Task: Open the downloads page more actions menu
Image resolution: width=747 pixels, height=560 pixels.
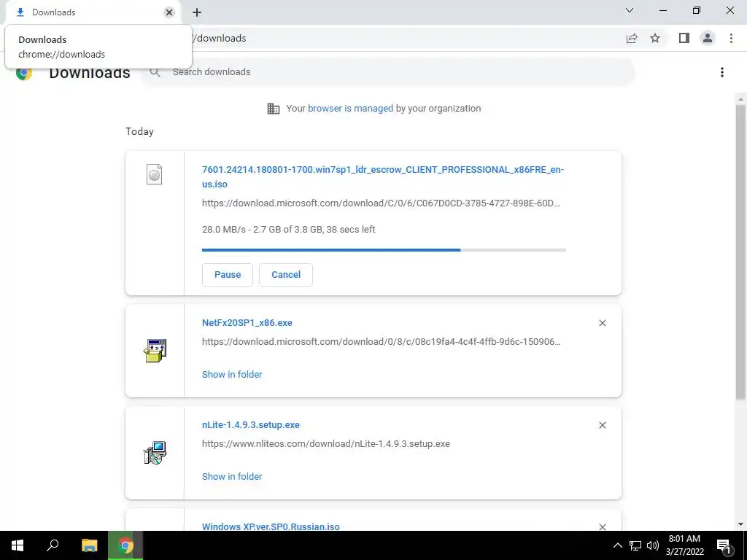Action: 722,72
